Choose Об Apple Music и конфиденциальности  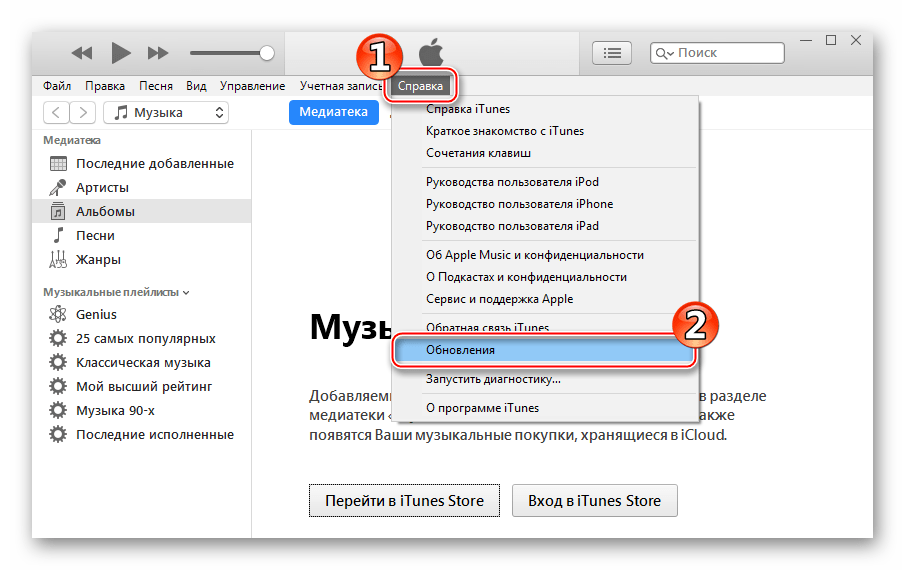click(x=545, y=255)
